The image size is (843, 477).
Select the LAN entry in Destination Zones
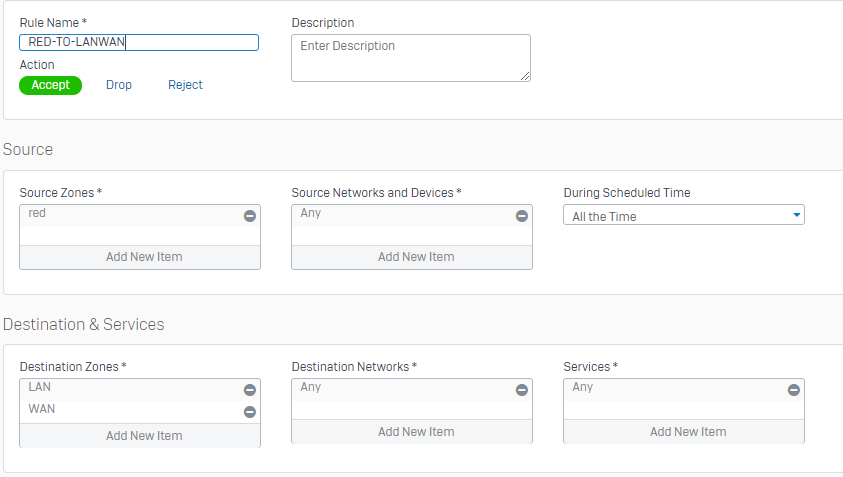pyautogui.click(x=120, y=388)
